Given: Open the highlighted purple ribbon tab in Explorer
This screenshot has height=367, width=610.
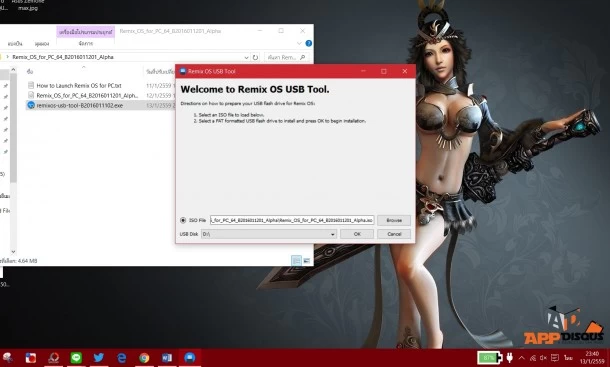Looking at the screenshot, I should [86, 32].
